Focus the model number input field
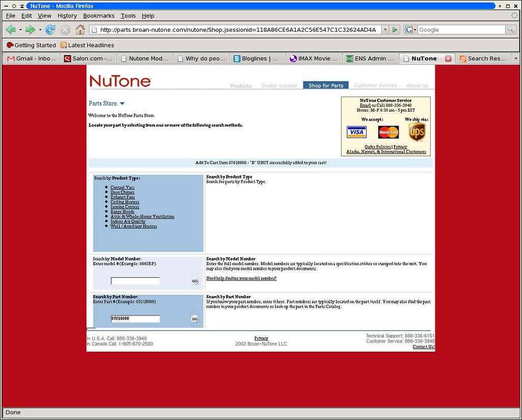 (135, 281)
